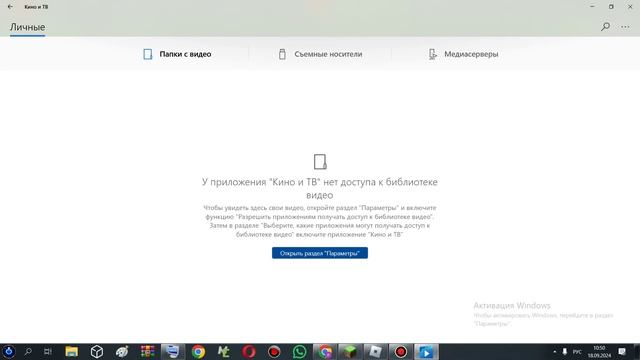
Task: Open WhatsApp from the taskbar
Action: click(299, 351)
